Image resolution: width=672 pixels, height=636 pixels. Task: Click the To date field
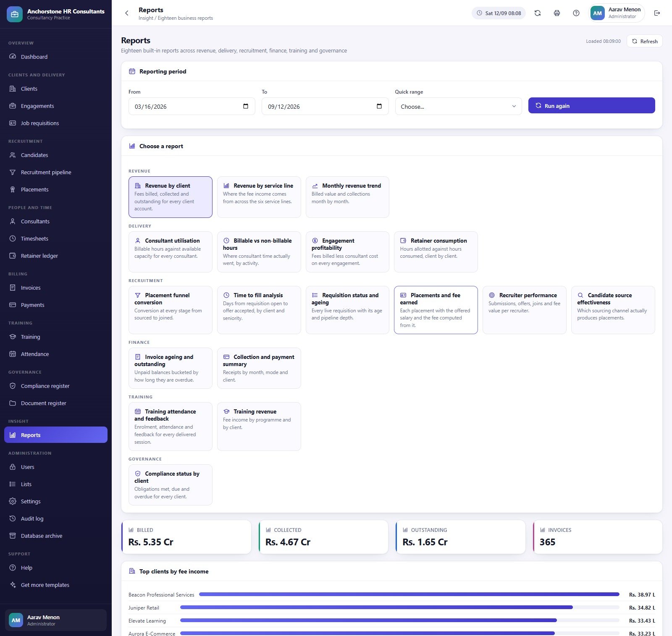click(x=325, y=106)
